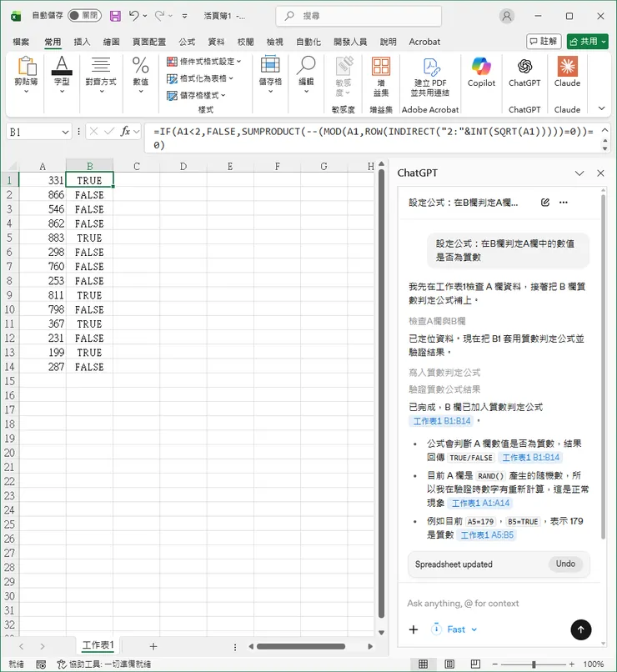617x672 pixels.
Task: Send message with the black arrow button
Action: coord(581,629)
